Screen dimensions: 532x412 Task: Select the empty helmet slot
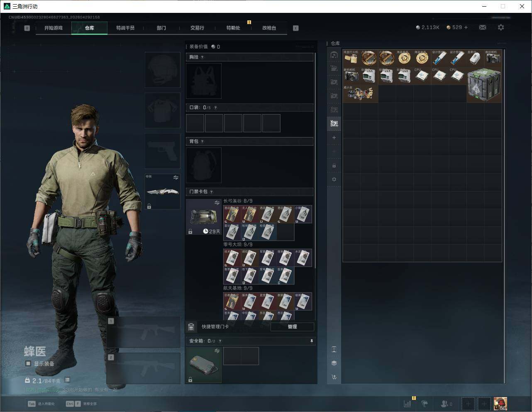[162, 69]
